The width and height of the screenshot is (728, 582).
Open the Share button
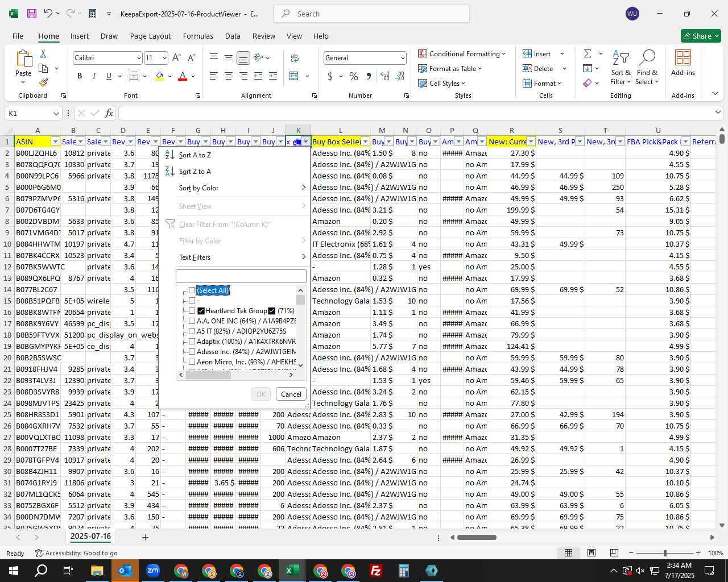(701, 36)
